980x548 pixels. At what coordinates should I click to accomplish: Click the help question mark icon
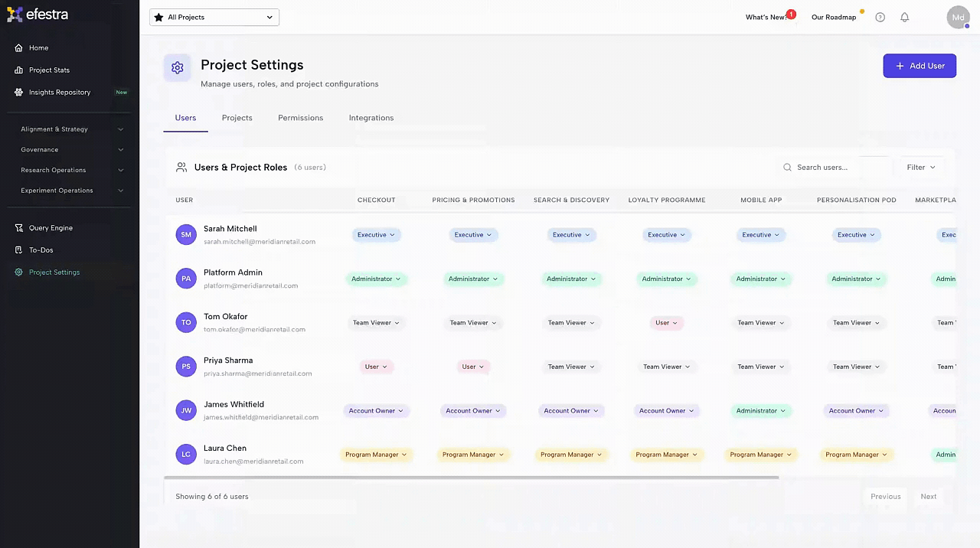tap(880, 17)
